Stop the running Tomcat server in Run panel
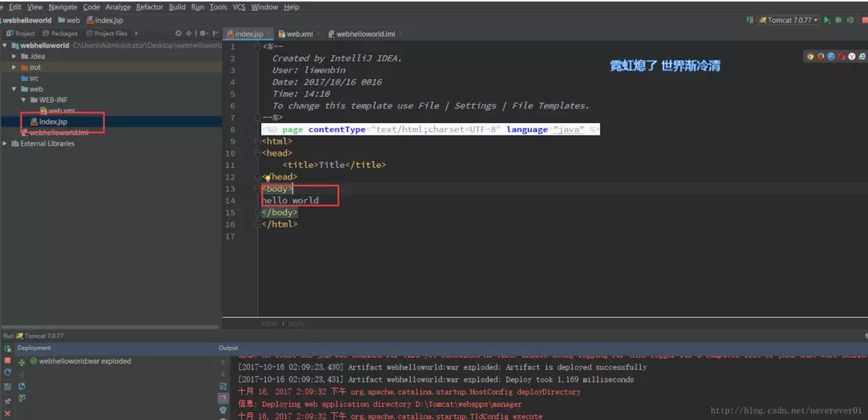This screenshot has height=420, width=868. (x=7, y=360)
